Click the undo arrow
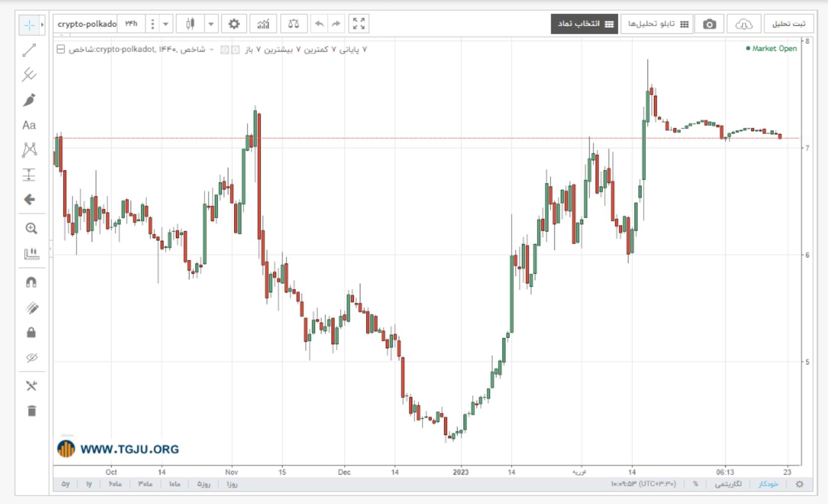Viewport: 828px width, 504px height. (x=319, y=24)
